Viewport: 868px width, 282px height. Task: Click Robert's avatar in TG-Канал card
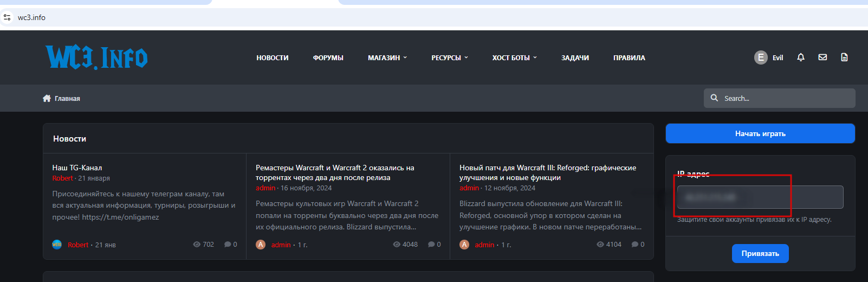click(x=57, y=245)
